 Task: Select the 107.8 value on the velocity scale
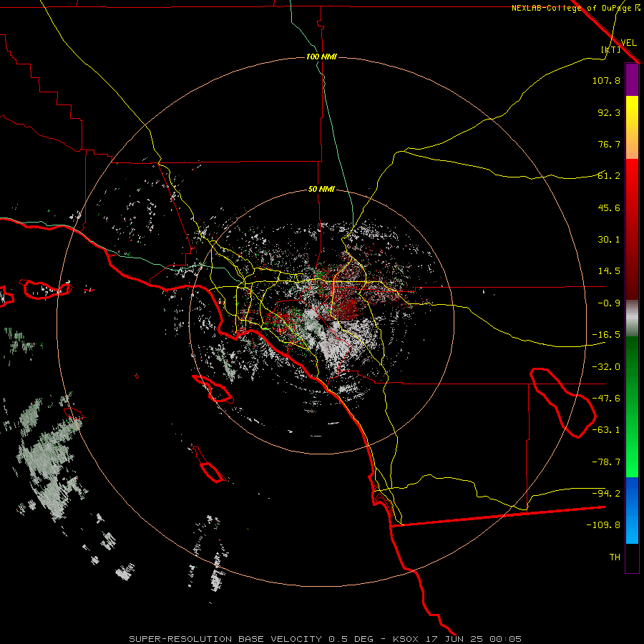[x=606, y=80]
